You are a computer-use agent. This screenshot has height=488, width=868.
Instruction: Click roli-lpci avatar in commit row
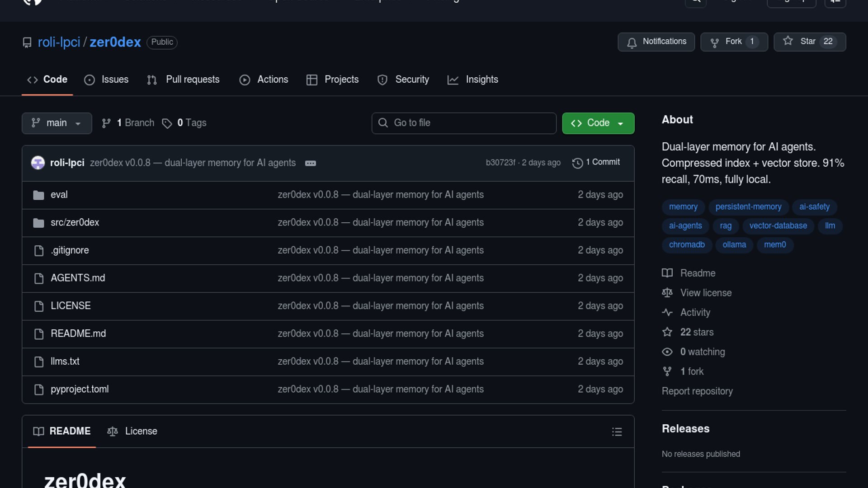tap(38, 163)
